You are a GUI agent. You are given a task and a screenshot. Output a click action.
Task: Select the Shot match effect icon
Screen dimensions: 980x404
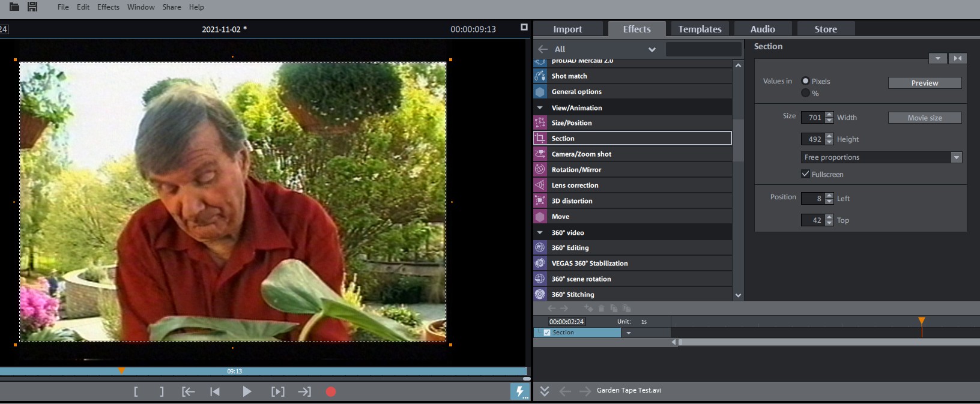tap(540, 76)
